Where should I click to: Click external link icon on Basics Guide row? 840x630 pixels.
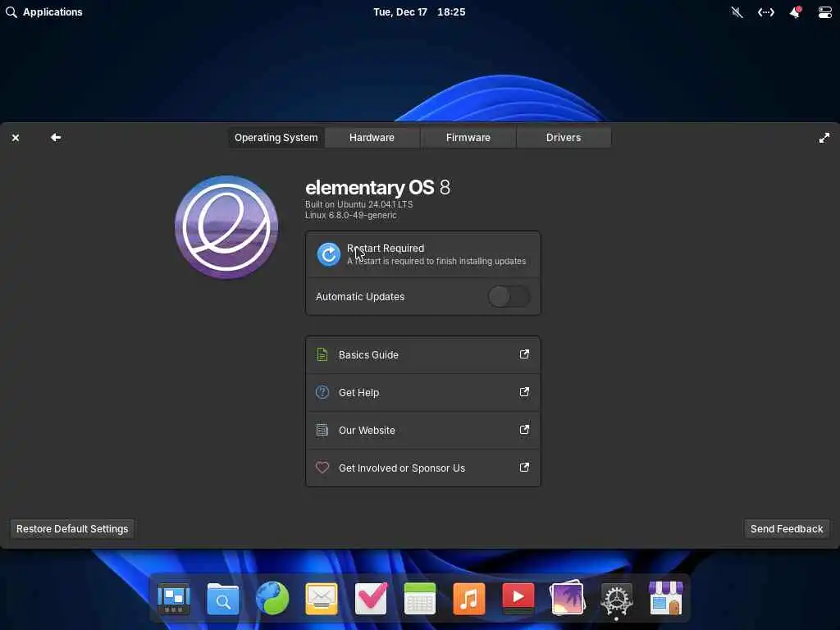(524, 354)
